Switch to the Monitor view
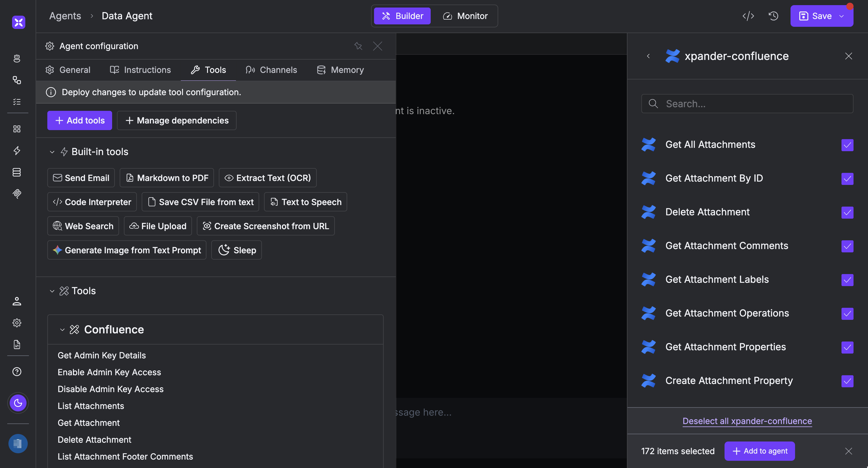 tap(465, 16)
